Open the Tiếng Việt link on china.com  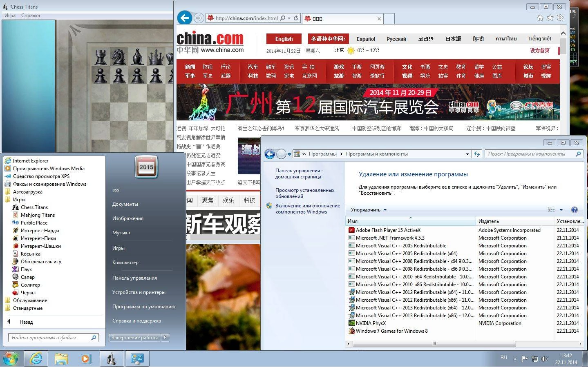click(539, 39)
